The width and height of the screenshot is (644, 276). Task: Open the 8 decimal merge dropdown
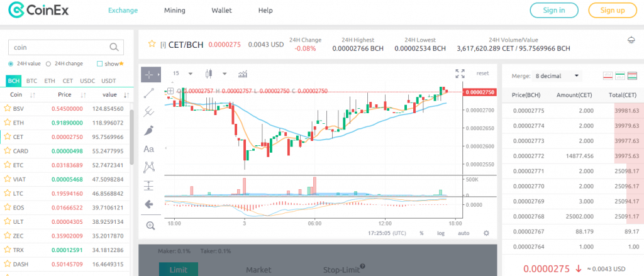556,76
